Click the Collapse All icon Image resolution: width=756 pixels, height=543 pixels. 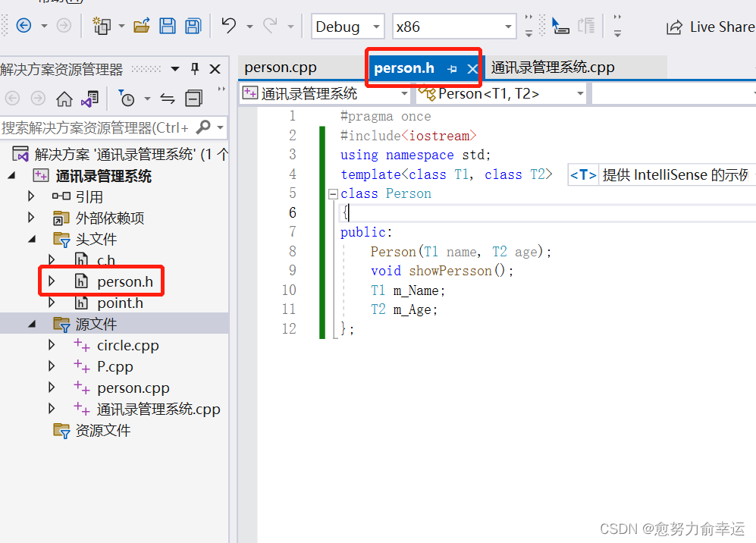pos(194,99)
